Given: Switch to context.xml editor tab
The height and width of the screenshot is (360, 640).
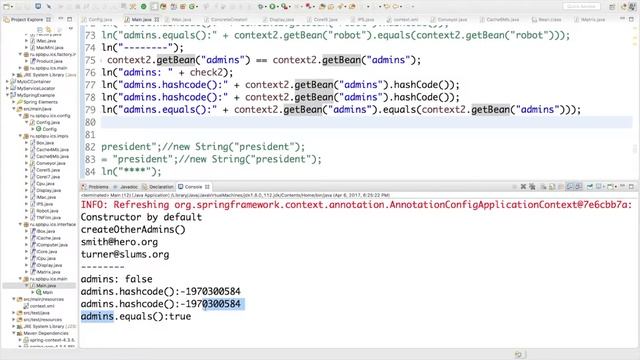Looking at the screenshot, I should click(403, 20).
